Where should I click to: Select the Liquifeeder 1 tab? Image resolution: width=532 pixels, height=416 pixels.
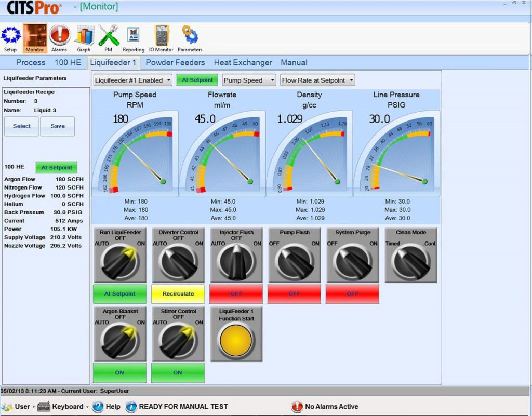113,62
